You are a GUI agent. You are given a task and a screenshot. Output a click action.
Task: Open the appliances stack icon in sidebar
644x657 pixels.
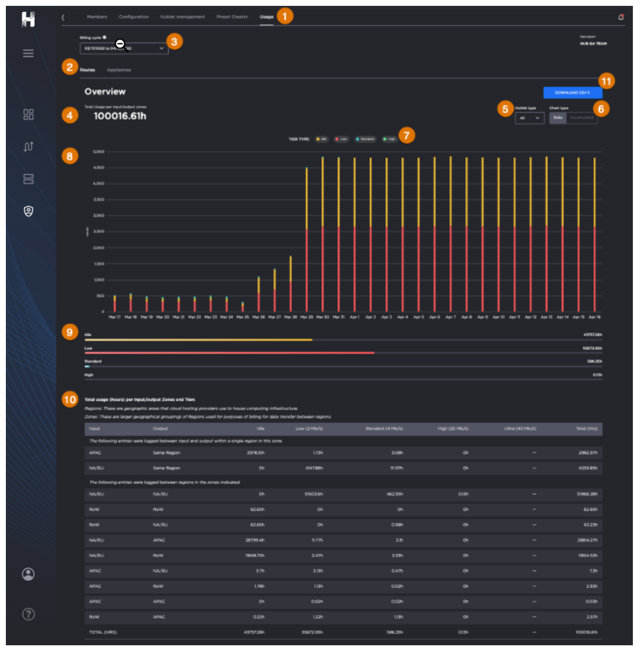click(28, 179)
